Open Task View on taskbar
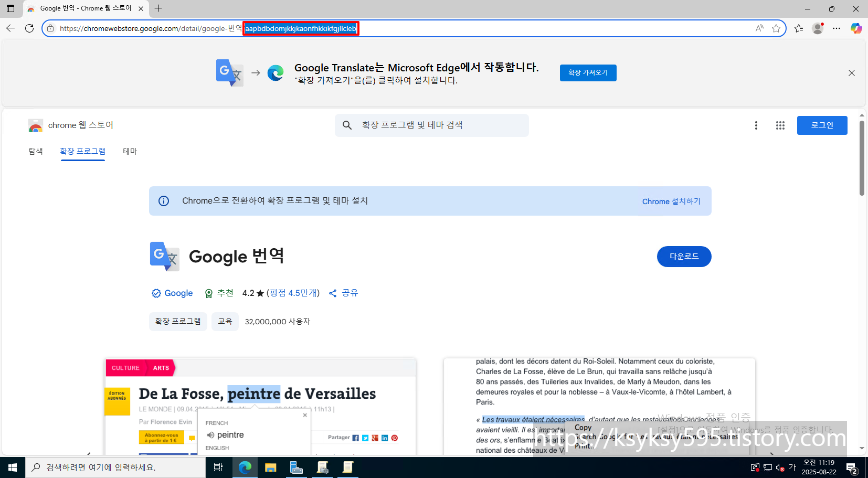This screenshot has width=868, height=478. click(218, 468)
